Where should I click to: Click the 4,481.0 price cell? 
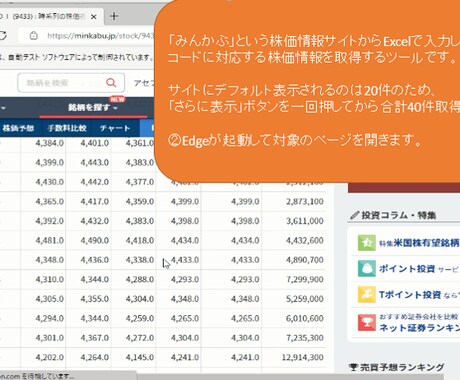coord(50,240)
